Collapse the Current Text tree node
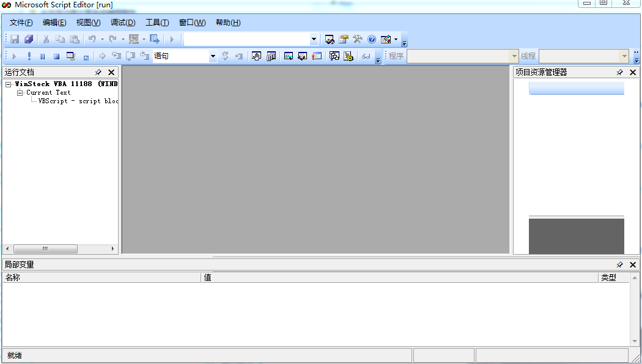Screen dimensions: 642x364 pos(20,93)
